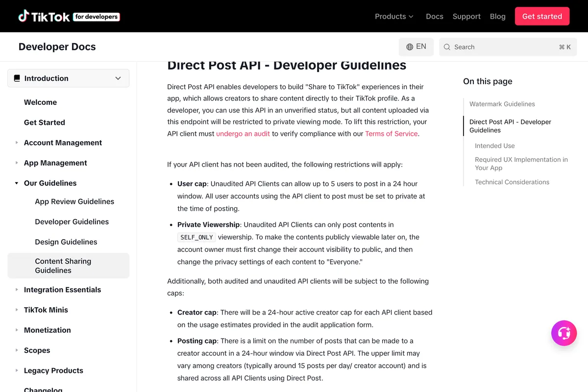Image resolution: width=588 pixels, height=392 pixels.
Task: Click the On this page heading
Action: pos(488,81)
